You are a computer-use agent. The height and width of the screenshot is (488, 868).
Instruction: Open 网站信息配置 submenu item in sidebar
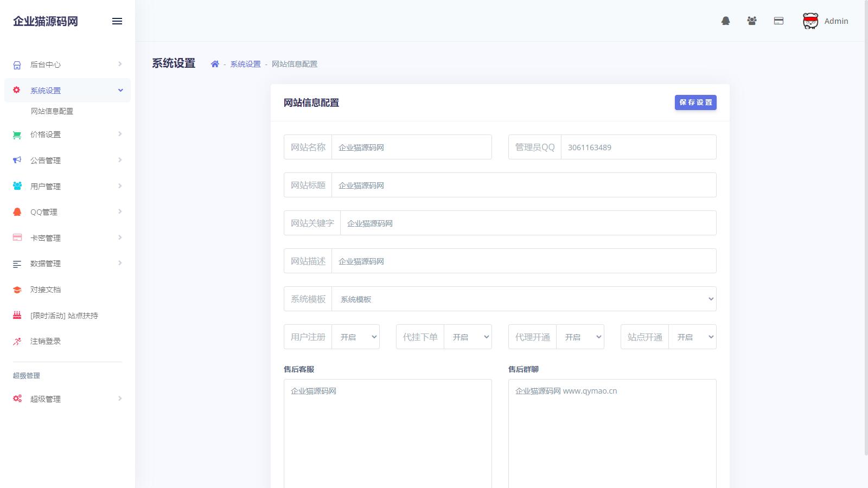(x=52, y=111)
